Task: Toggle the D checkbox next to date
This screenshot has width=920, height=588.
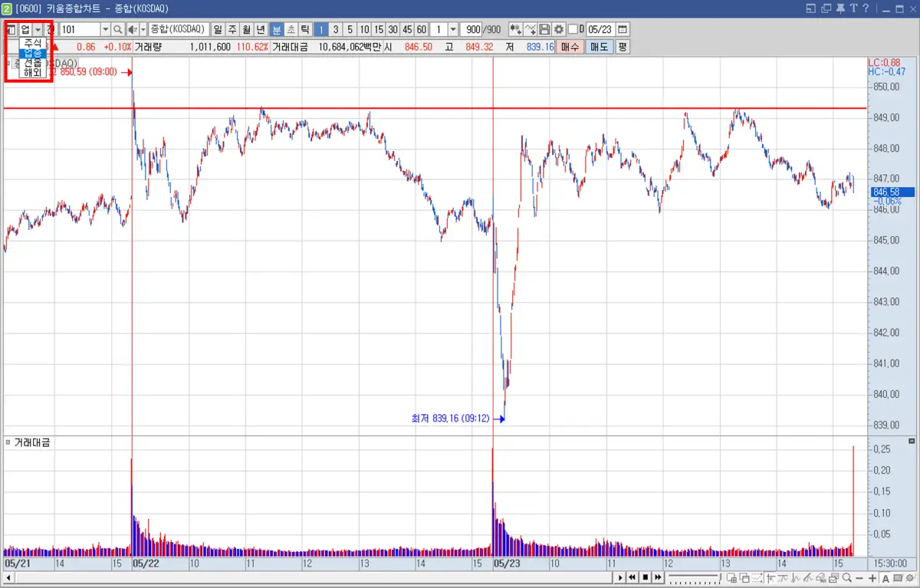Action: coord(573,29)
